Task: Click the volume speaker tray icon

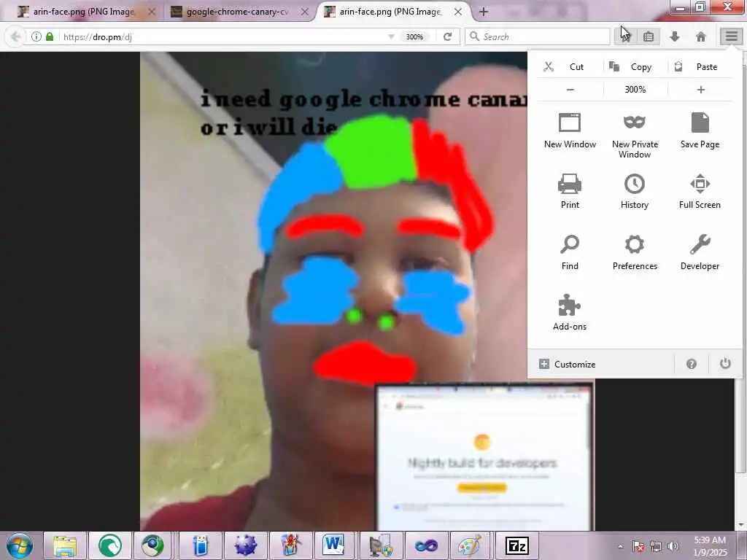Action: click(673, 546)
